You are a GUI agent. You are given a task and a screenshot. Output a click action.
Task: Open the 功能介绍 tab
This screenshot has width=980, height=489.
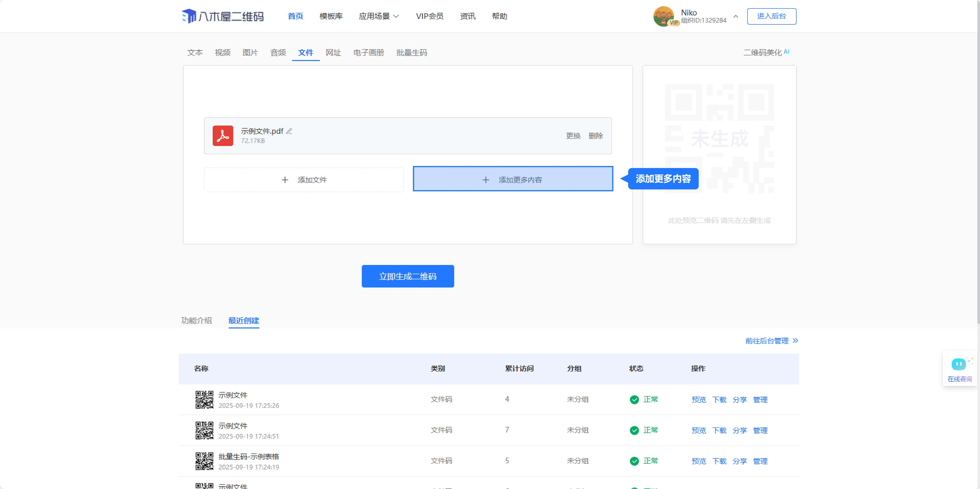click(x=196, y=320)
